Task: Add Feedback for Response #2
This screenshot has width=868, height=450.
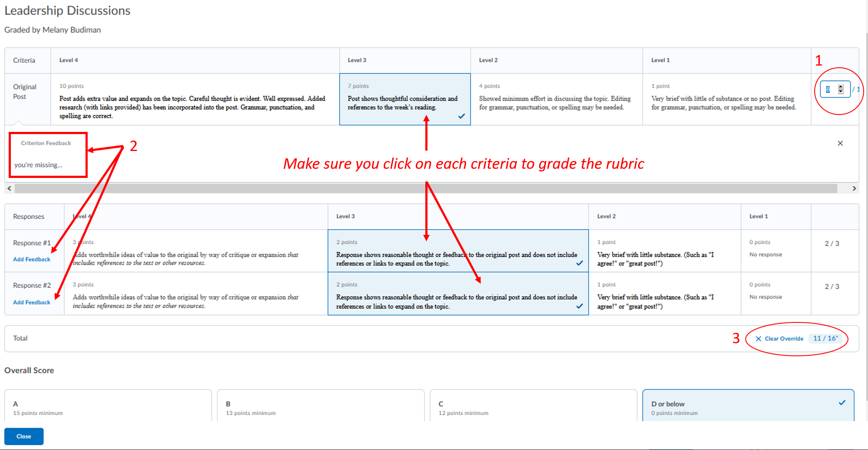Action: [x=32, y=302]
